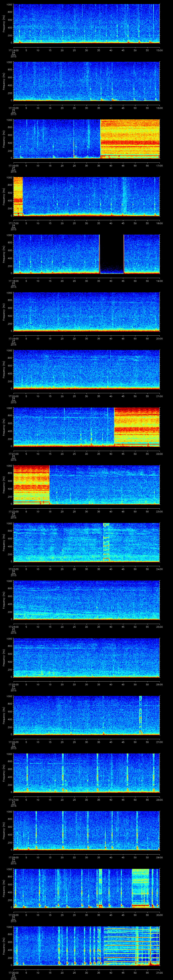173x980 pixels.
Task: Select the red noise block ending the 17:21:00 spectrogram
Action: click(x=137, y=427)
